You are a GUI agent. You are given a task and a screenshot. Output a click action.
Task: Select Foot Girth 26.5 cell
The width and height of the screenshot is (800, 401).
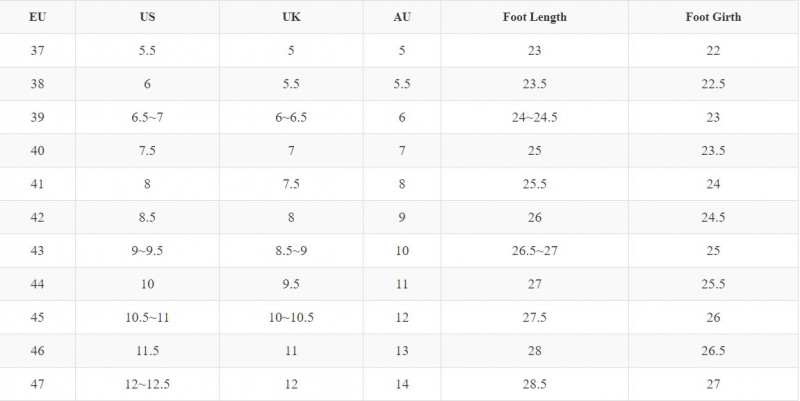pos(714,350)
